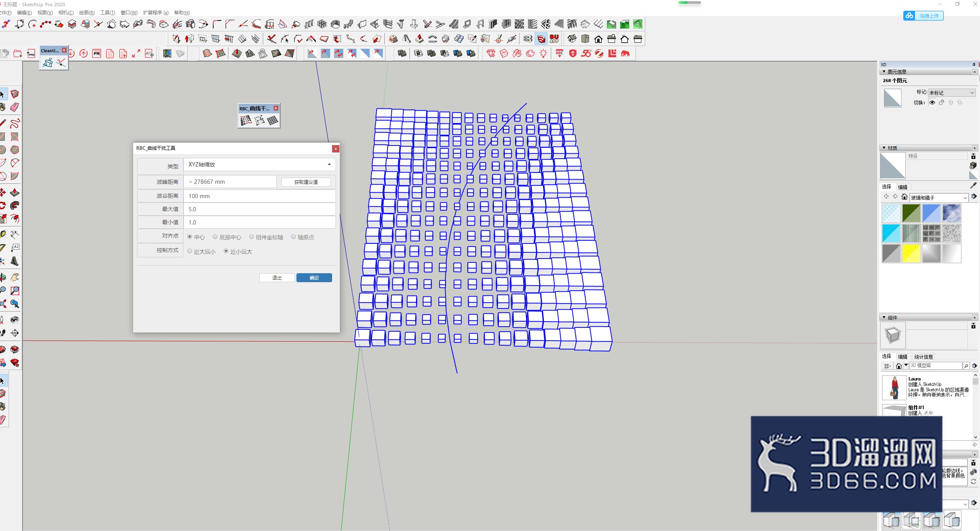Collapse the 组件 panel
Viewport: 980px width, 531px height.
pyautogui.click(x=884, y=317)
